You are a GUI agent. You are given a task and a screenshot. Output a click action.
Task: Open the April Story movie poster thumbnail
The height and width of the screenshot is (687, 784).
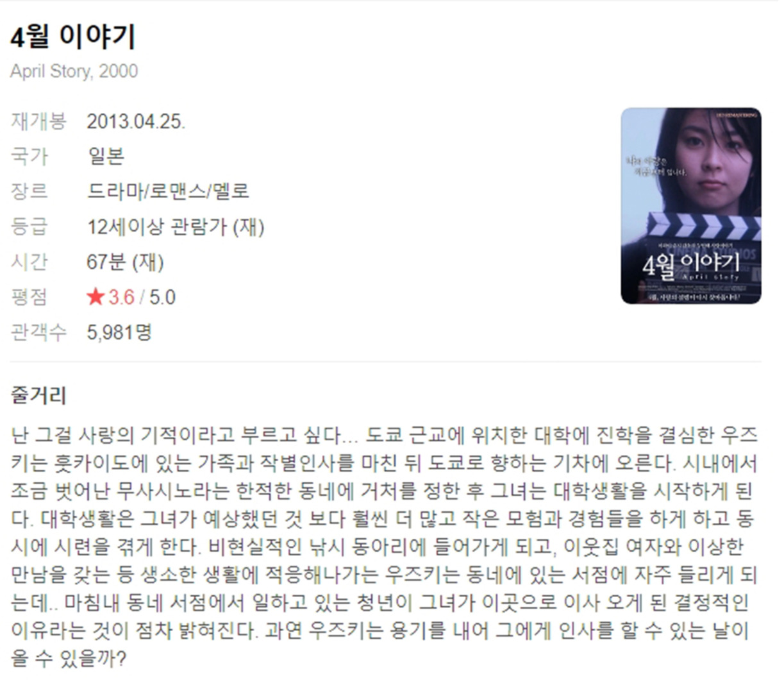(691, 205)
